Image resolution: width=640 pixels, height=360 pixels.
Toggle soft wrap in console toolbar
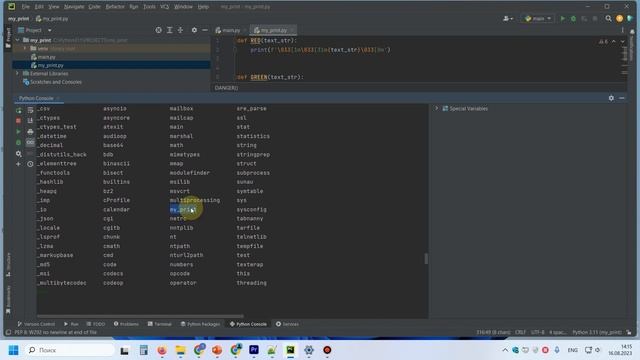(30, 111)
